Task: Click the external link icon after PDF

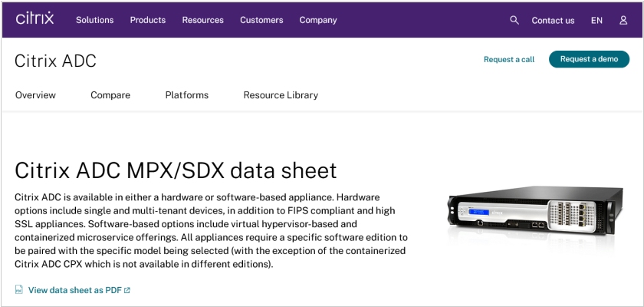Action: click(127, 290)
